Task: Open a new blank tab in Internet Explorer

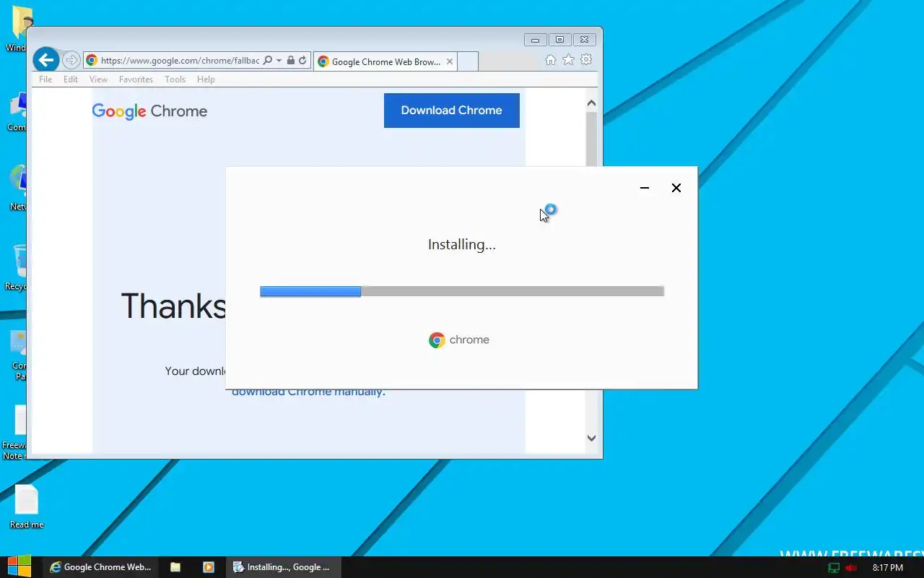Action: point(468,61)
